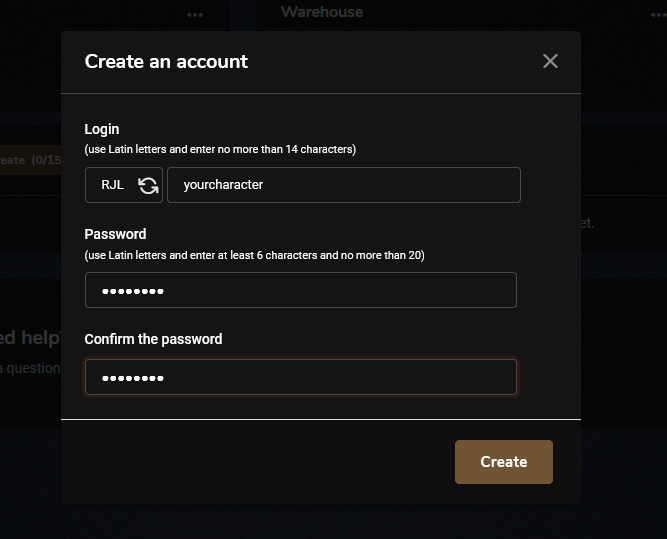Close the Create an account dialog

point(550,61)
